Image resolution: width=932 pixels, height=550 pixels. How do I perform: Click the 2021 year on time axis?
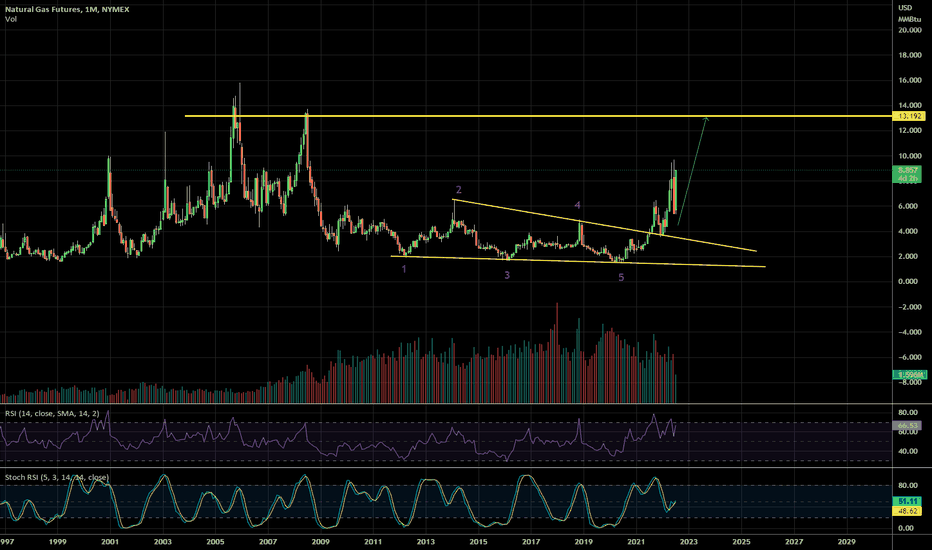click(636, 542)
